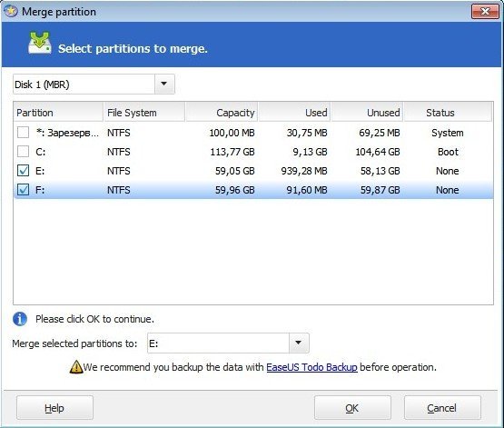This screenshot has height=428, width=504.
Task: Open the Disk 1 (MBR) dropdown arrow
Action: point(164,84)
